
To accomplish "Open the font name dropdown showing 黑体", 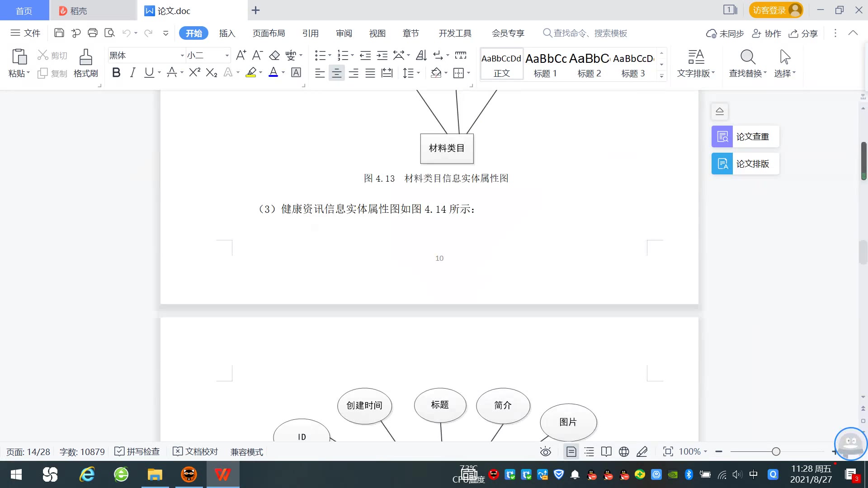I will 182,56.
